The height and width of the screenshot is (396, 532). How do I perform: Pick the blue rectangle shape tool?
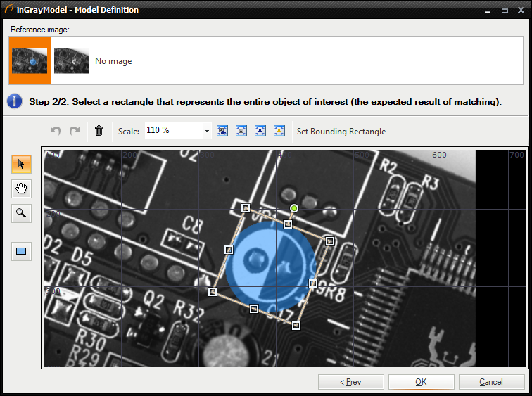(x=21, y=251)
